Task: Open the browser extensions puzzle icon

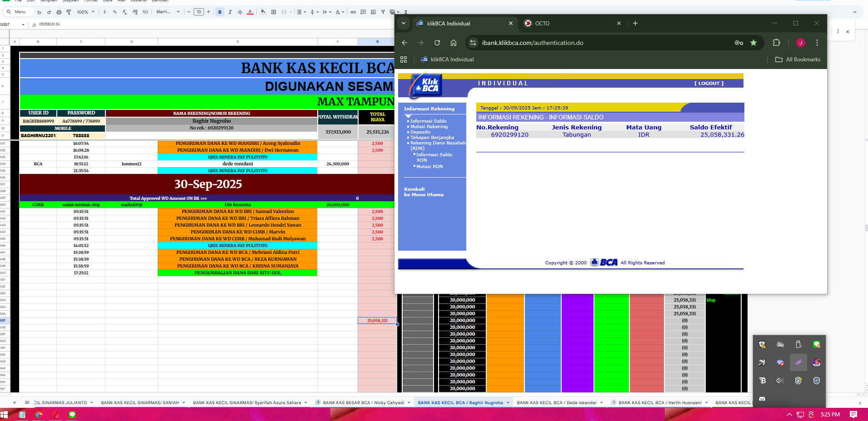Action: click(x=777, y=43)
